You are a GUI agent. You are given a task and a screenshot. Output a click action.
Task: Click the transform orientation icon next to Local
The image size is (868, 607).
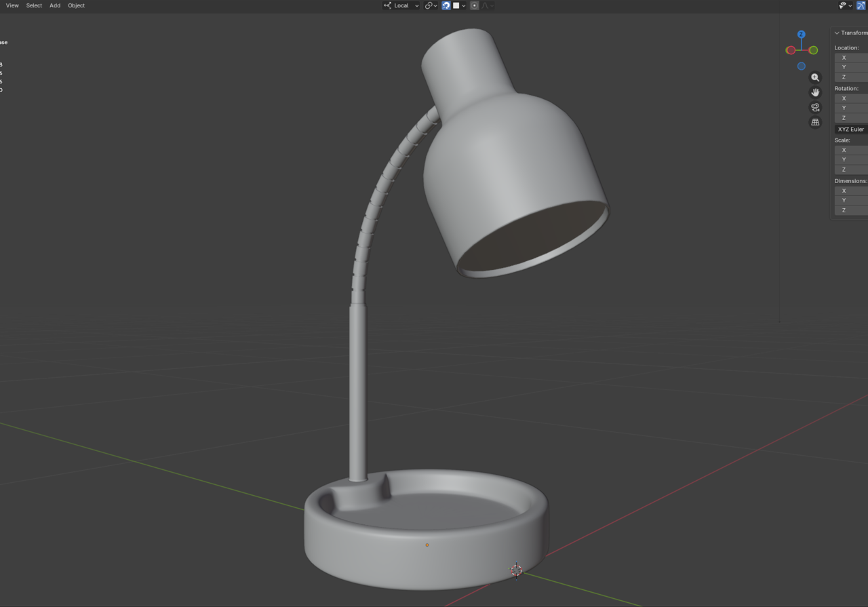tap(388, 5)
